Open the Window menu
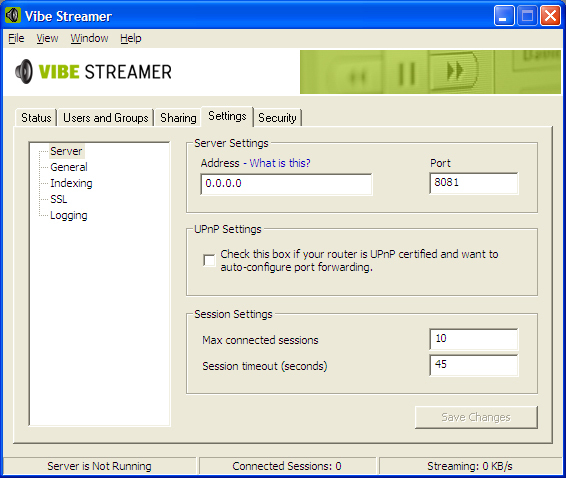 [x=89, y=38]
